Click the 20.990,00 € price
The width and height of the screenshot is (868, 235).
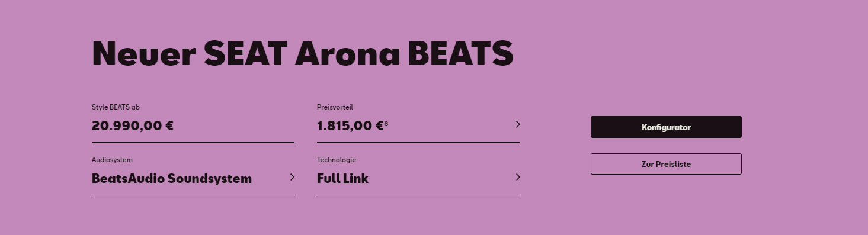133,125
